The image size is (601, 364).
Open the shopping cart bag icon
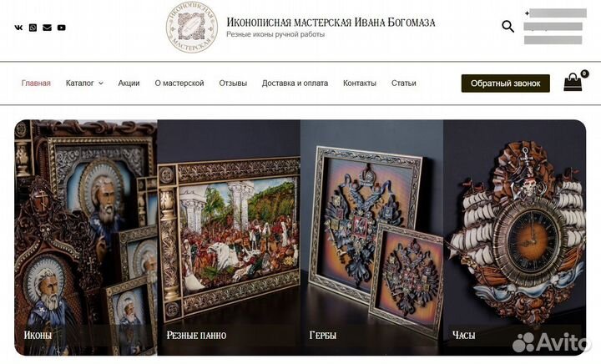tap(573, 82)
